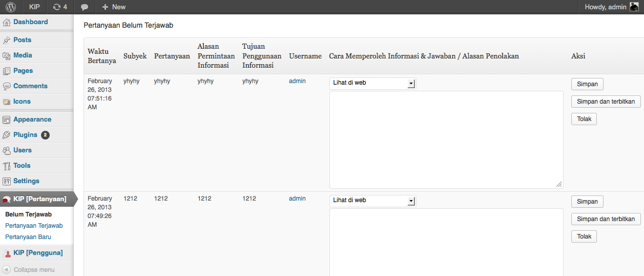Open the Icons menu item

click(x=22, y=102)
